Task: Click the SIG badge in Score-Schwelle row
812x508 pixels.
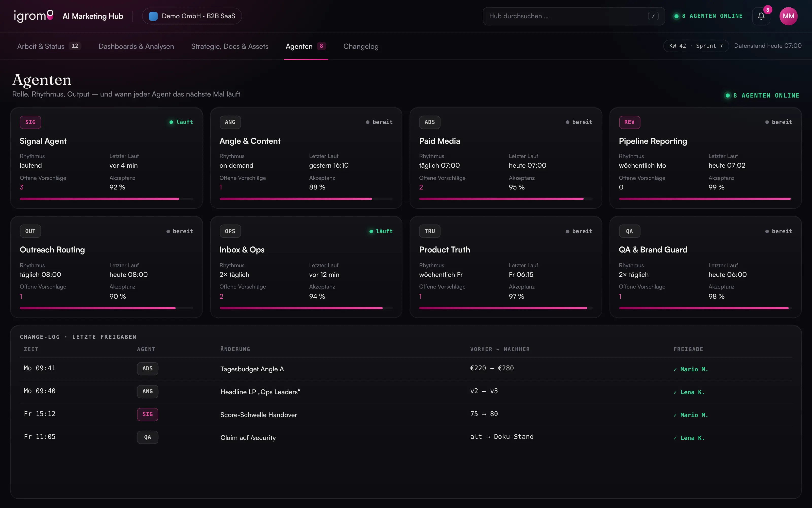Action: (147, 414)
